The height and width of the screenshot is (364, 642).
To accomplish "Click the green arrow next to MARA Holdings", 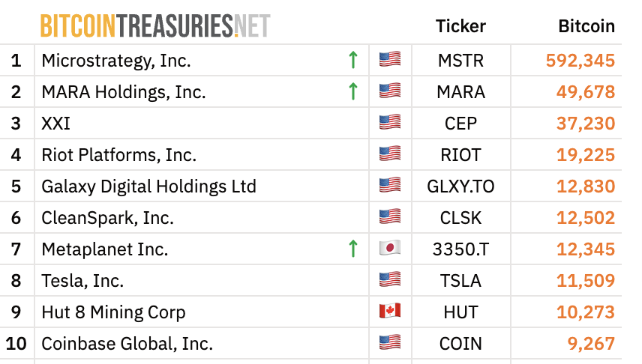I will point(353,91).
